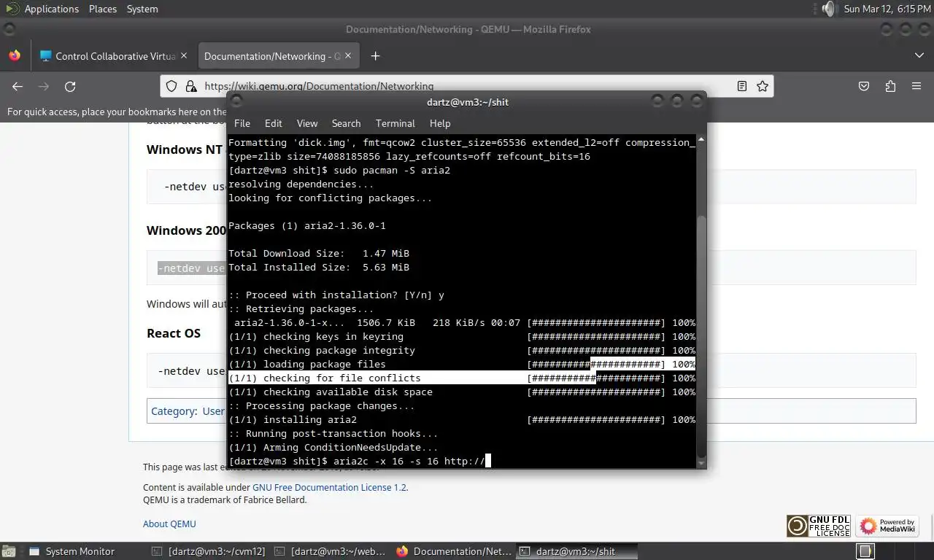The image size is (934, 560).
Task: Reload the page with the refresh icon
Action: click(70, 86)
